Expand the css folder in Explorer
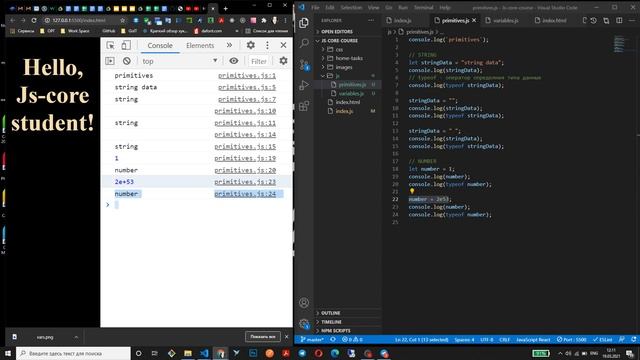 (x=339, y=49)
